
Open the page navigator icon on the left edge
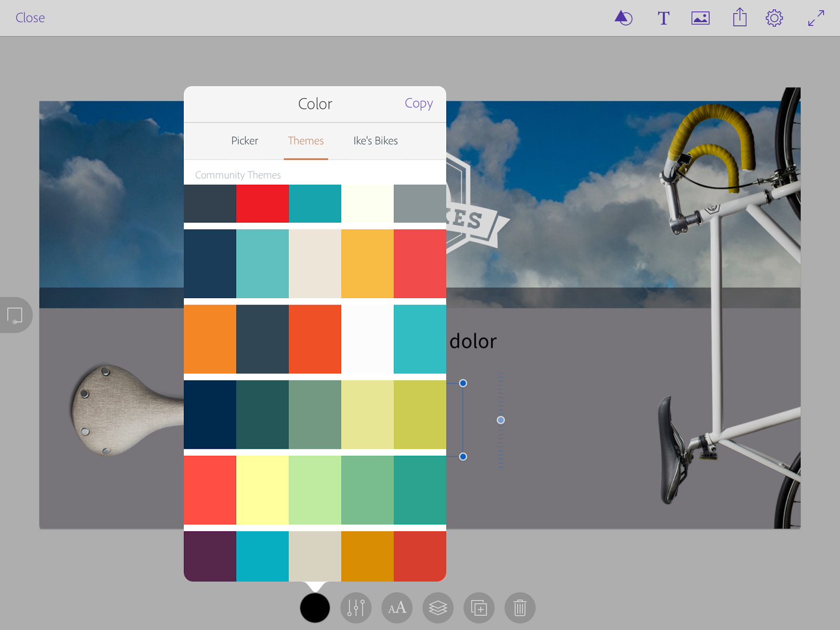[x=16, y=315]
